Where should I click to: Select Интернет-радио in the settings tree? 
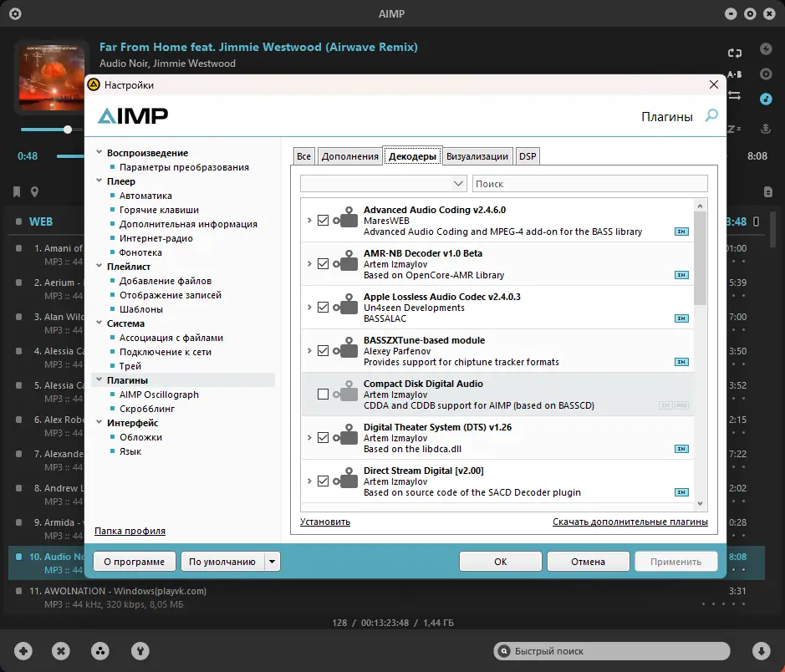pyautogui.click(x=156, y=238)
